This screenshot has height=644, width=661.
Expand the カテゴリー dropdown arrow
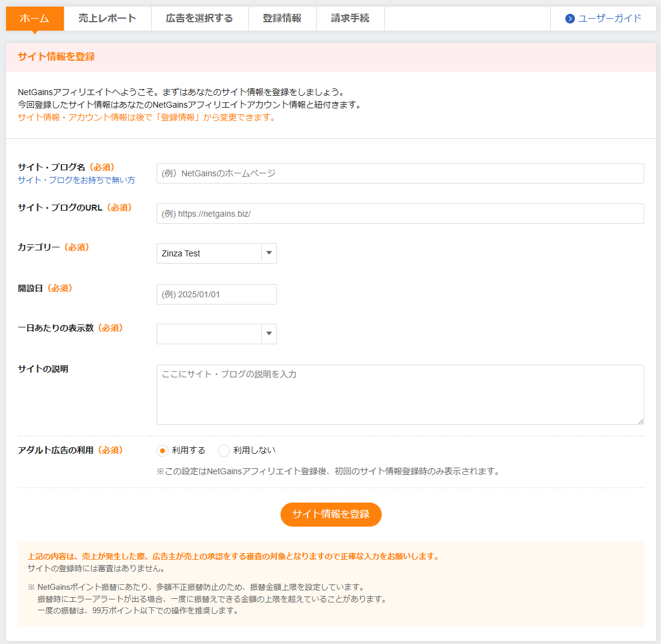(269, 253)
